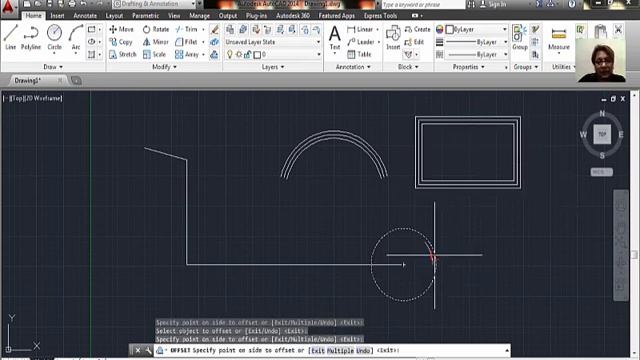
Task: Click the Group tool
Action: coord(520,38)
